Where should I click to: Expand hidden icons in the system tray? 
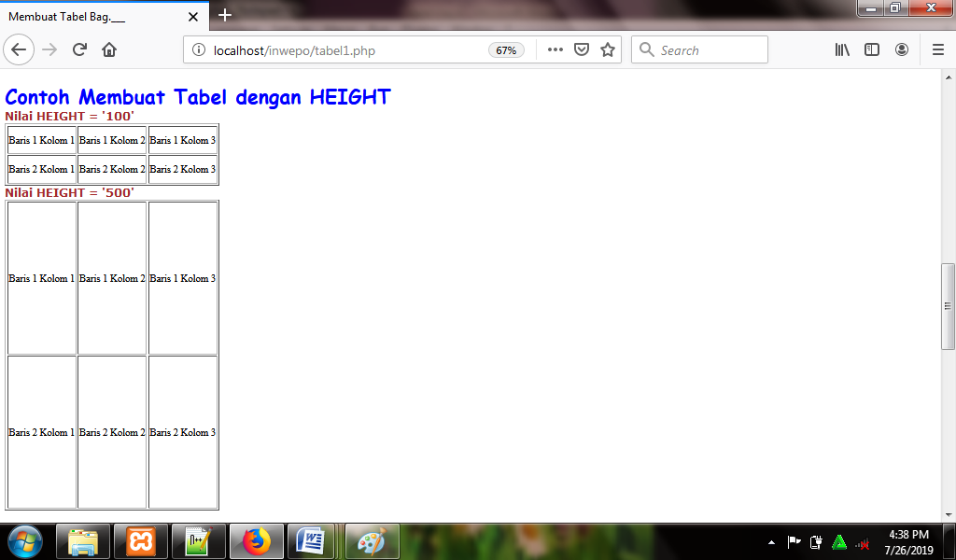click(771, 541)
